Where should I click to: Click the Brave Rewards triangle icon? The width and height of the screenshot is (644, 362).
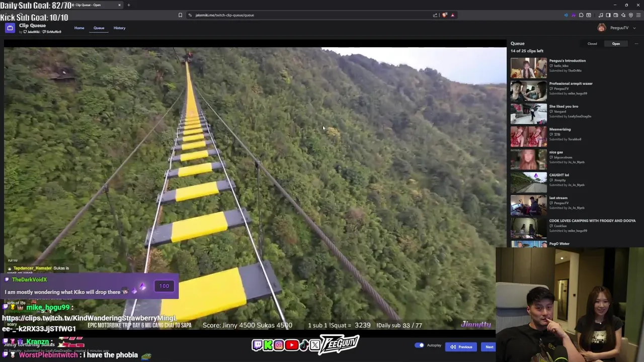coord(452,15)
